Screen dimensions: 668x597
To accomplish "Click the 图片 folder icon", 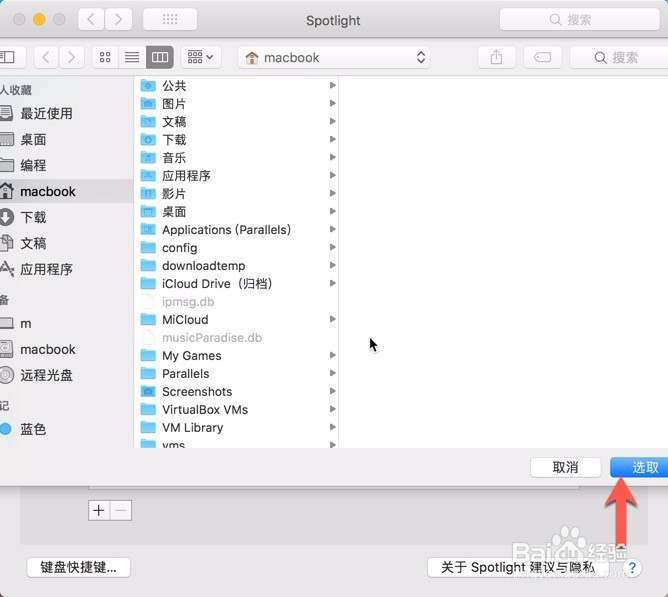I will (148, 104).
